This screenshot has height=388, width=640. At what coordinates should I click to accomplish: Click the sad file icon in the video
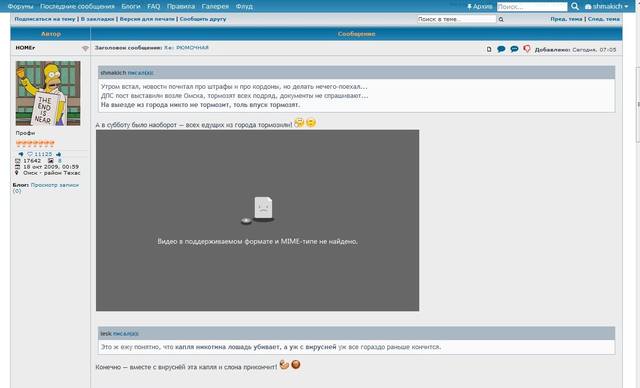(263, 208)
